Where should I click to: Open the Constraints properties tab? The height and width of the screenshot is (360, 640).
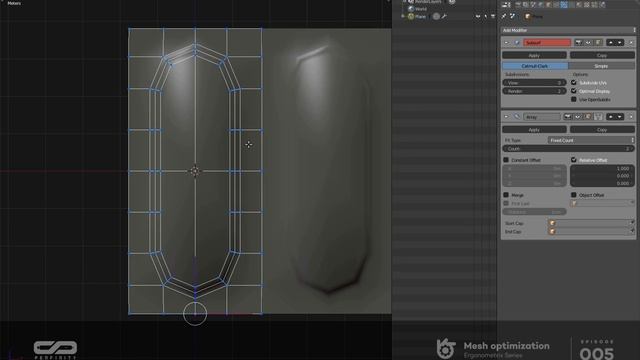556,4
